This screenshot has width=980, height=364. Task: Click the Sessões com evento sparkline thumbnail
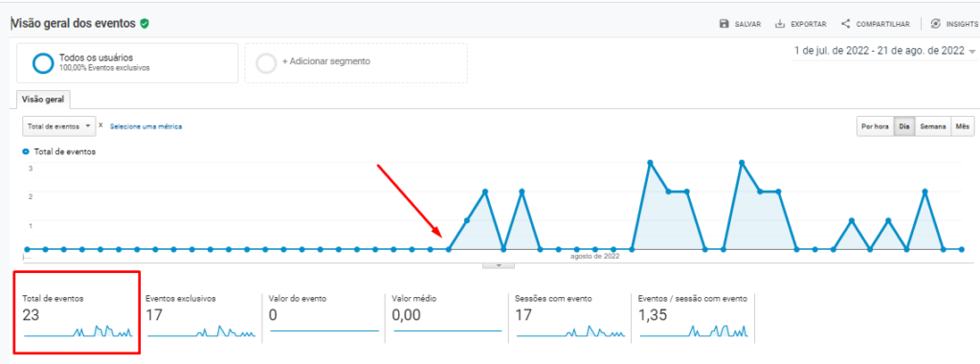click(x=570, y=331)
